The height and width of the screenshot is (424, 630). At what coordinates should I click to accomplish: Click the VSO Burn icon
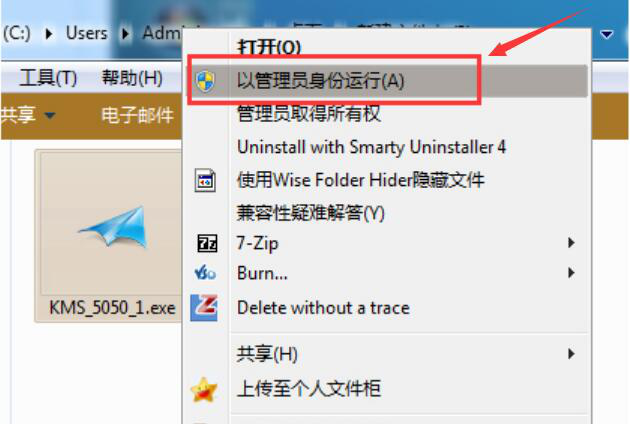[x=205, y=273]
